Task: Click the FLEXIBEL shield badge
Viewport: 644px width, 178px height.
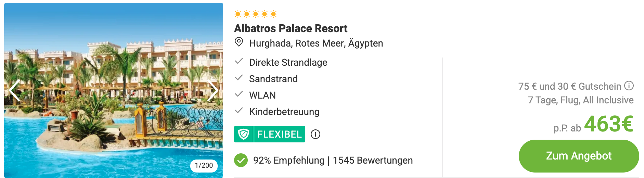Action: [270, 134]
